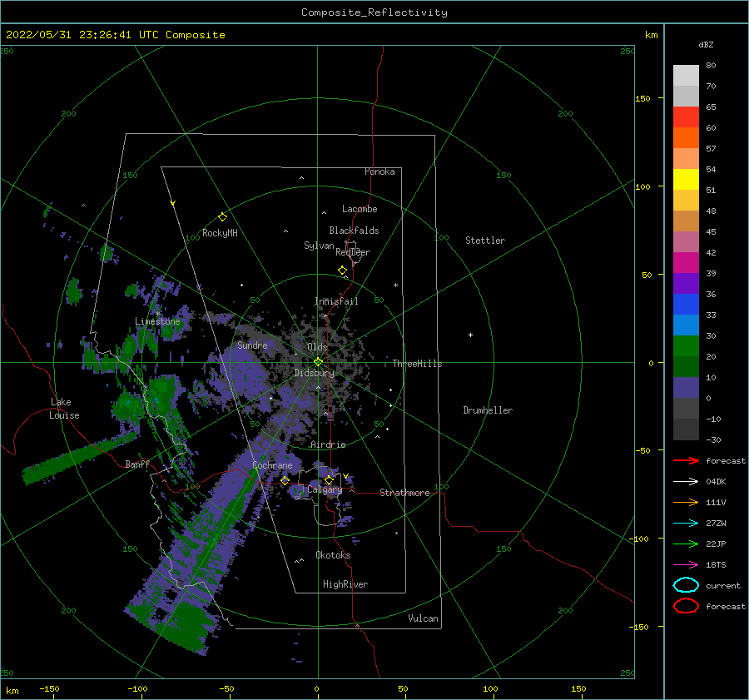Viewport: 749px width, 700px height.
Task: Click the Stettler town label
Action: 485,241
